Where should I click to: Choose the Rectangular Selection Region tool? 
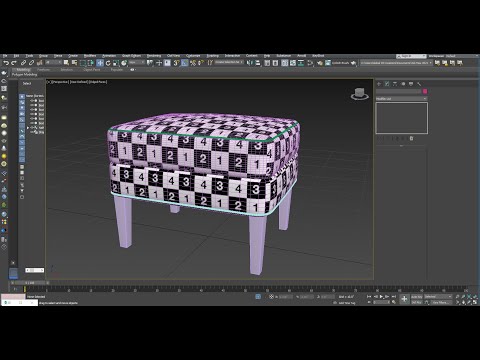83,63
